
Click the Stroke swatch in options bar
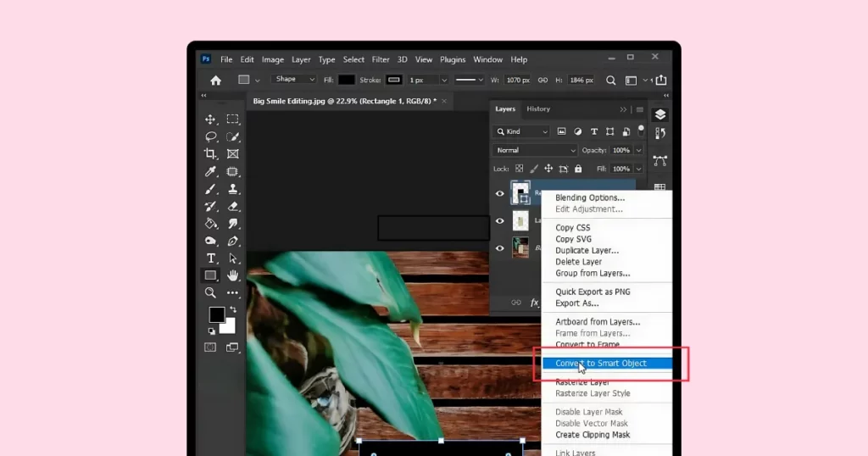tap(394, 81)
